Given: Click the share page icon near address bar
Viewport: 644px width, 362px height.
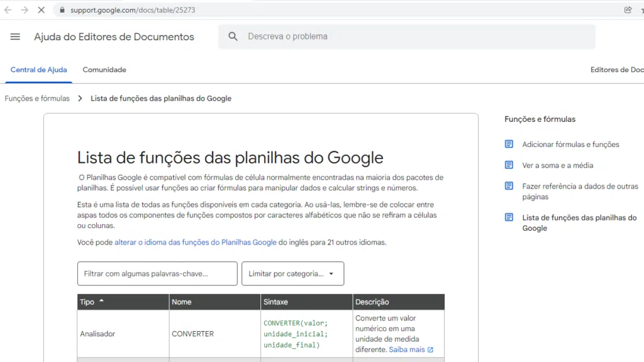Looking at the screenshot, I should point(627,10).
